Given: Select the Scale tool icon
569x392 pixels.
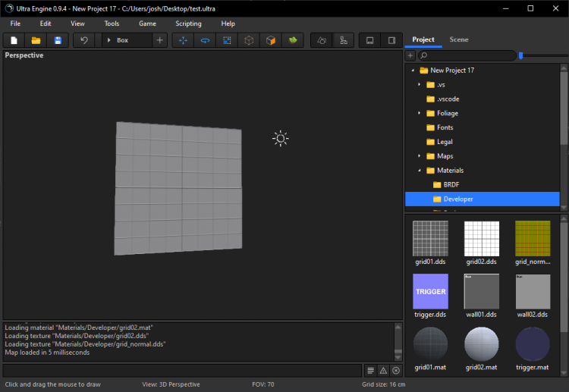Looking at the screenshot, I should point(227,40).
